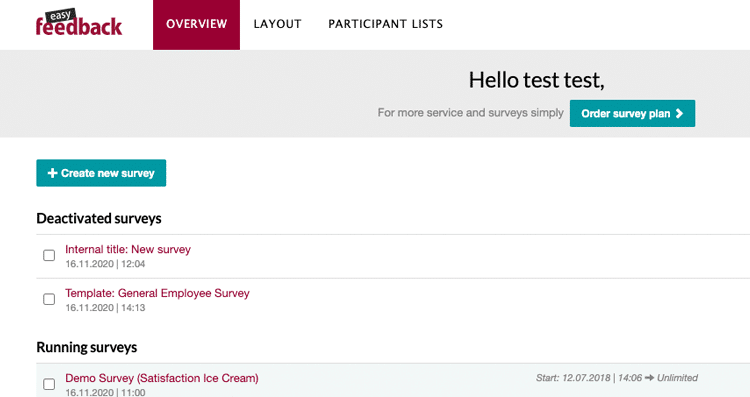Viewport: 750px width, 397px height.
Task: Open Template: General Employee Survey link
Action: 157,293
